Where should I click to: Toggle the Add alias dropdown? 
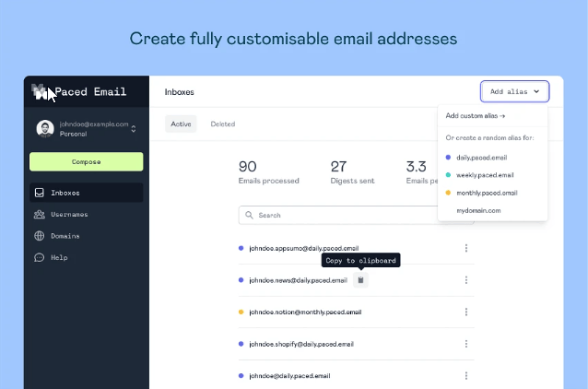(515, 91)
